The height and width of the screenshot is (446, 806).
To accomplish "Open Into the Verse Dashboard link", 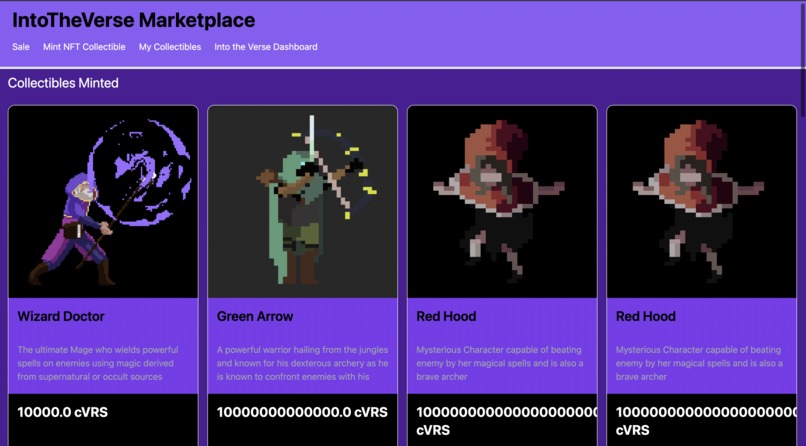I will pos(266,47).
